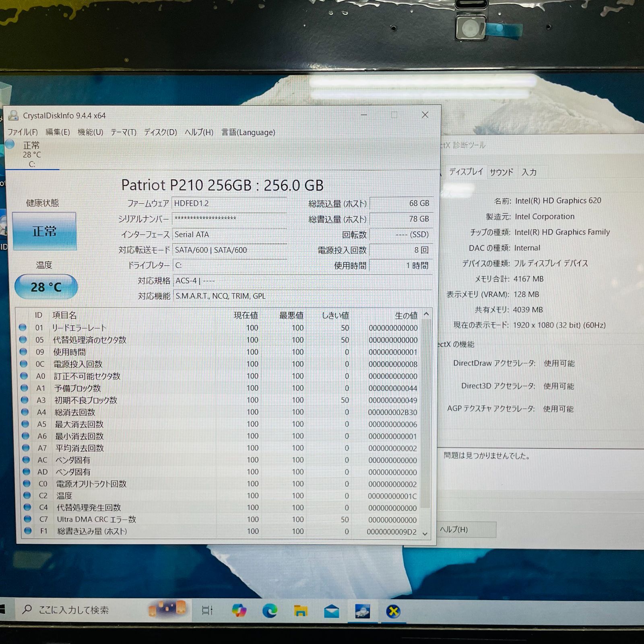The height and width of the screenshot is (644, 644).
Task: Click the status dot for A5 最大消去回数
Action: click(x=25, y=424)
